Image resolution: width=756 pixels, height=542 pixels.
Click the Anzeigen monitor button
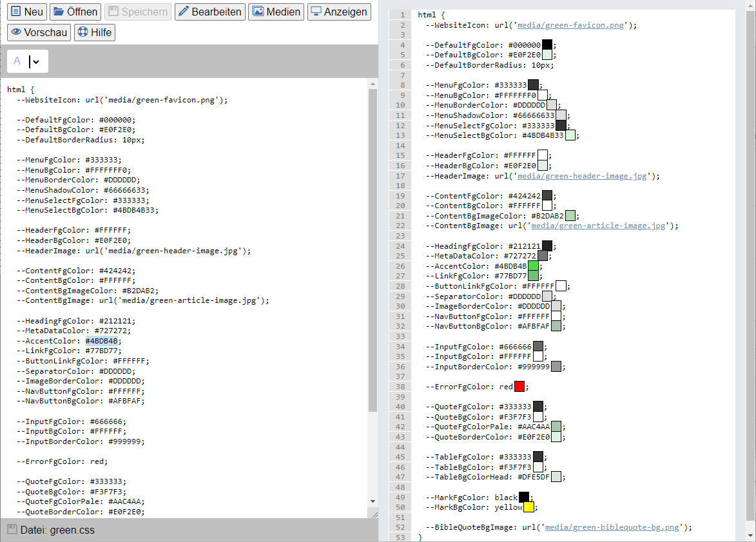(339, 12)
